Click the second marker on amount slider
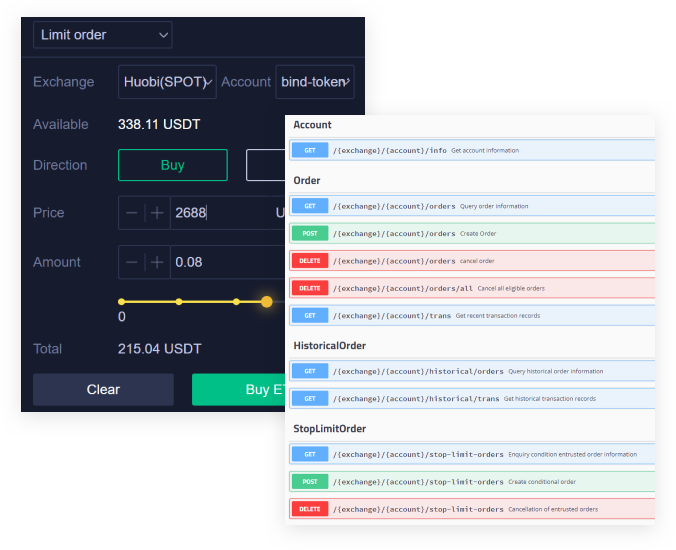 pyautogui.click(x=179, y=302)
